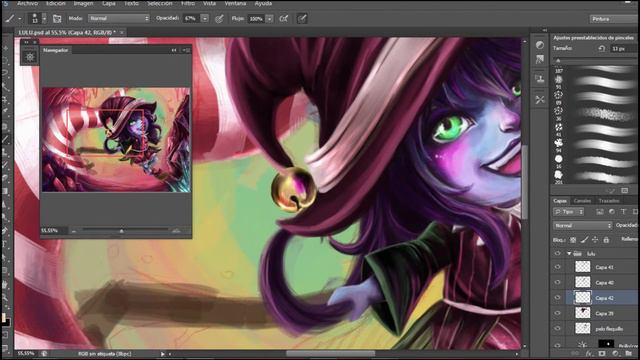Image resolution: width=640 pixels, height=360 pixels.
Task: Switch to the Canales tab
Action: click(582, 201)
